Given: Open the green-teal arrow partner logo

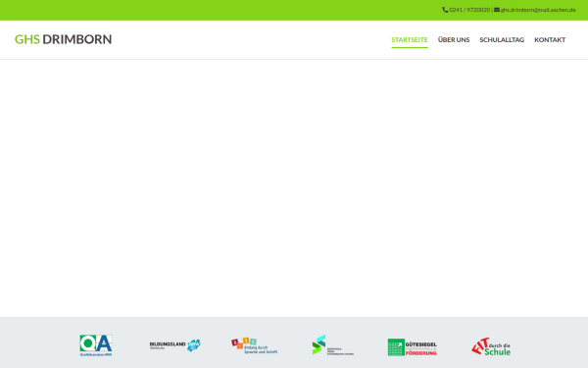Looking at the screenshot, I should (332, 345).
